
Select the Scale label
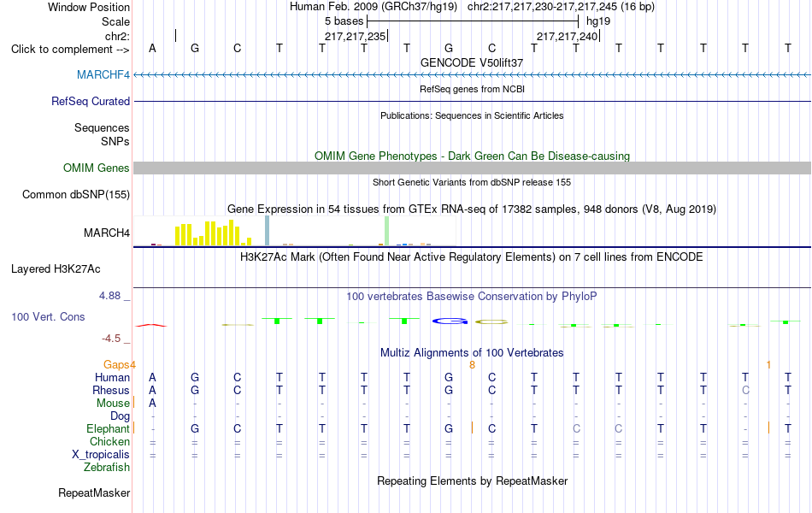(115, 21)
